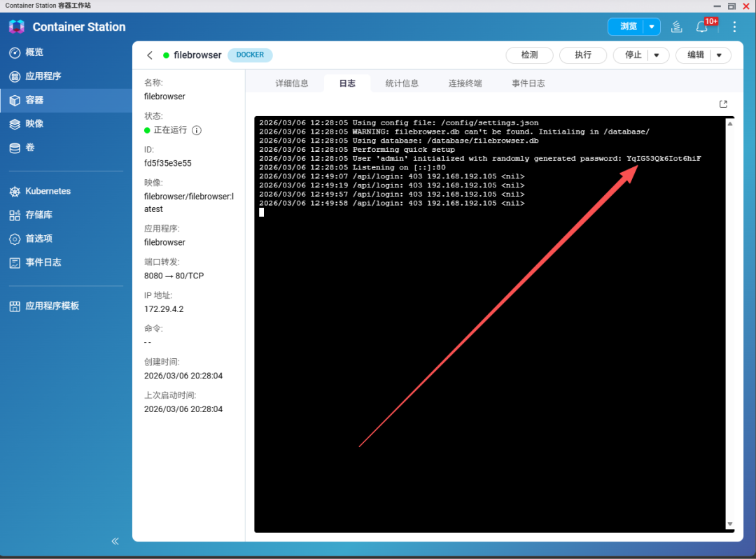Collapse the sidebar with the « control

115,541
